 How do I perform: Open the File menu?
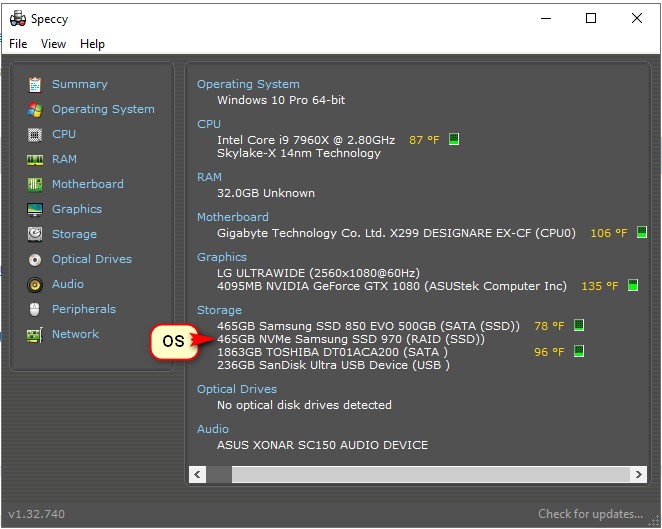point(18,44)
